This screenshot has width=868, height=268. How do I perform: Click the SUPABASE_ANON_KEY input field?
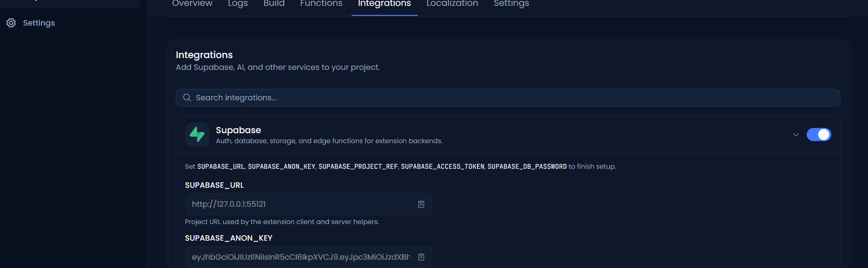pos(308,257)
